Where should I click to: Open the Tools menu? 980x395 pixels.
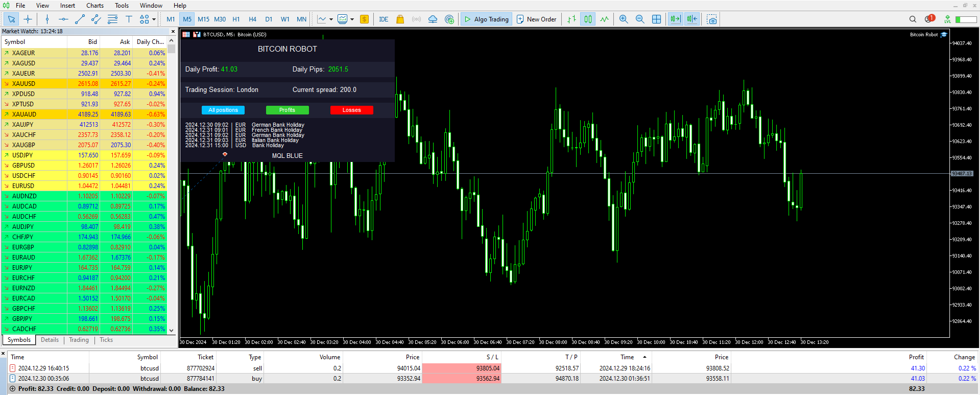pyautogui.click(x=122, y=6)
